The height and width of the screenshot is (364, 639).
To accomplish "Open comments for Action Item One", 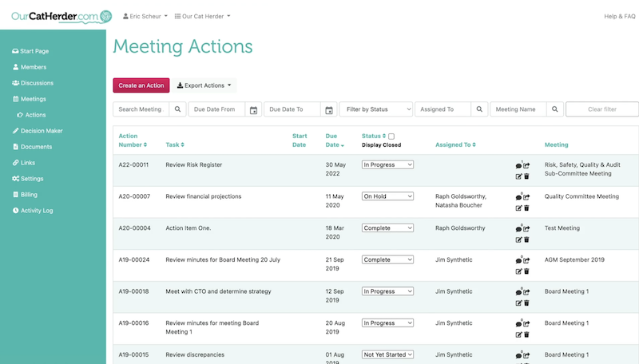I will (x=518, y=229).
